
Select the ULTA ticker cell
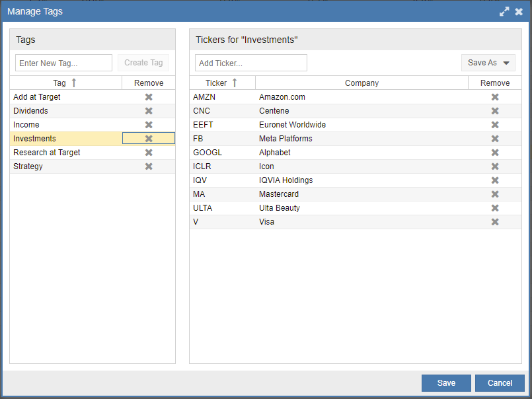coord(223,208)
